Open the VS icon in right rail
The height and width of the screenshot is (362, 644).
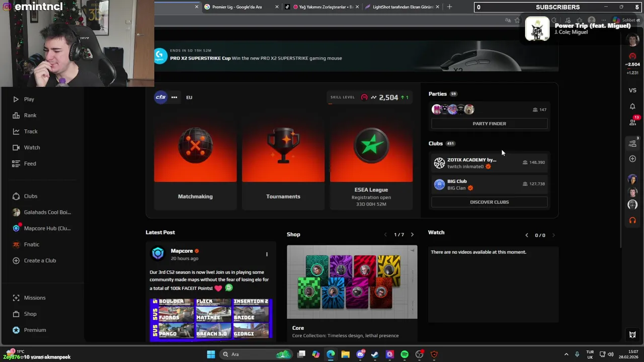[632, 90]
